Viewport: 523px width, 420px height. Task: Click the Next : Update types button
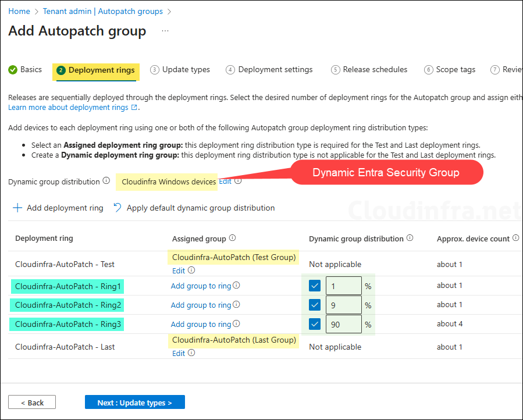coord(134,403)
